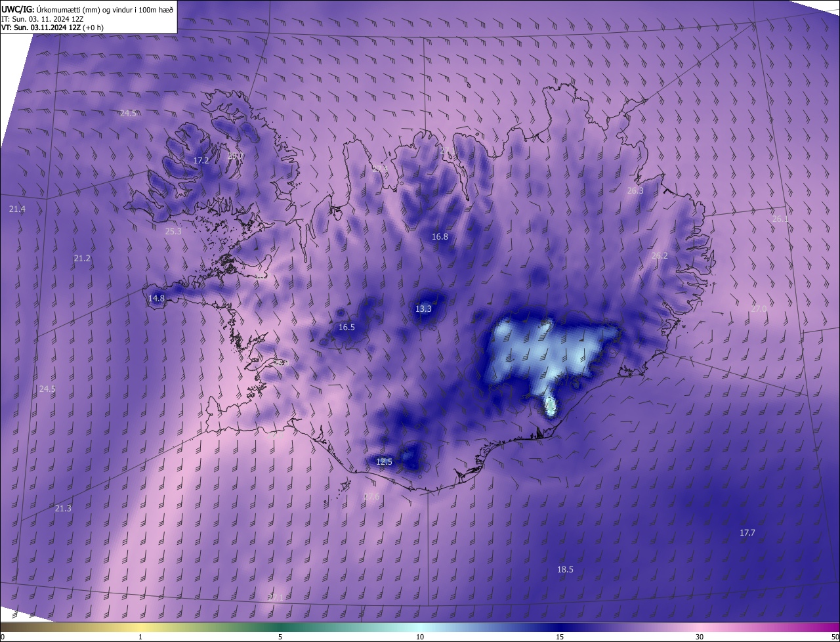Click the 16.8 value label
This screenshot has height=642, width=840.
tap(440, 236)
